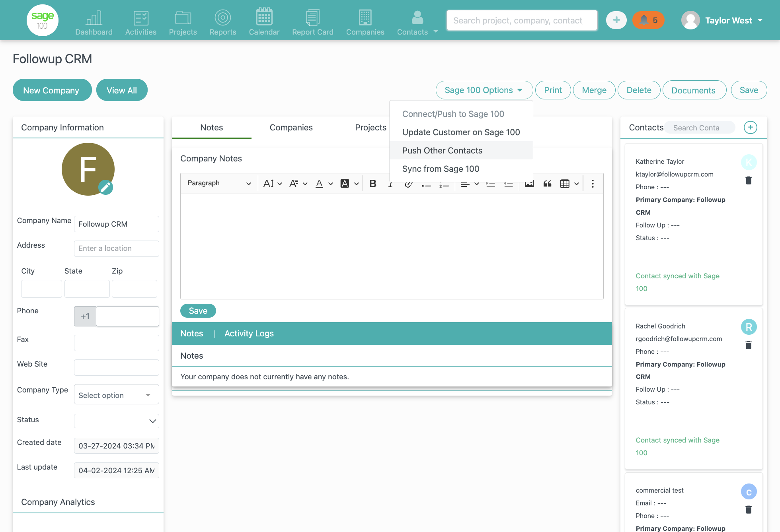Insert a block quote in the editor
The image size is (780, 532).
(548, 183)
